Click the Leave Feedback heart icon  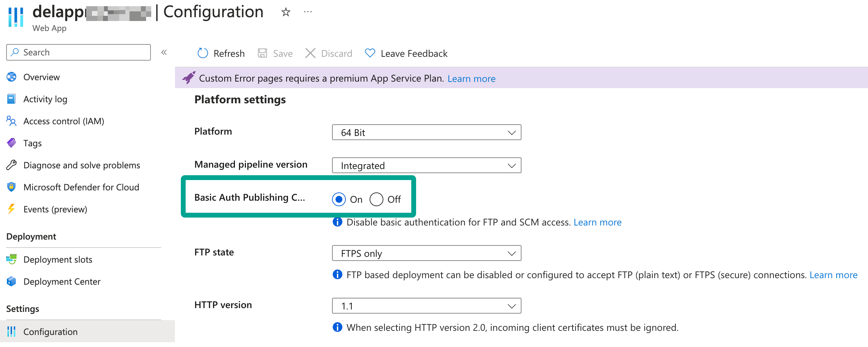[x=370, y=53]
